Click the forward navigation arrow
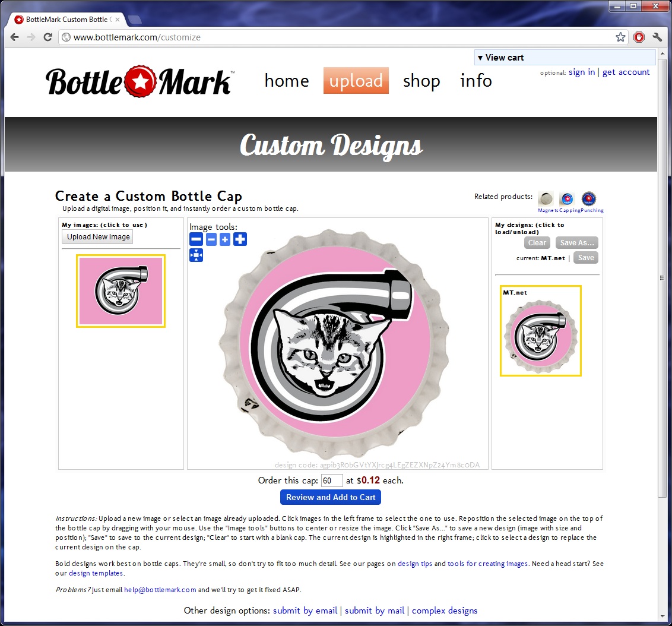This screenshot has width=672, height=626. [x=31, y=37]
